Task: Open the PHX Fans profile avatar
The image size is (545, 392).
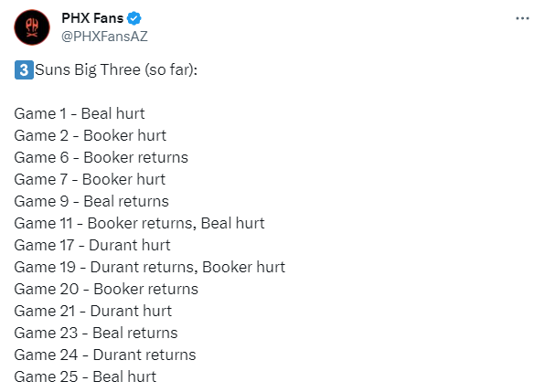Action: [32, 27]
